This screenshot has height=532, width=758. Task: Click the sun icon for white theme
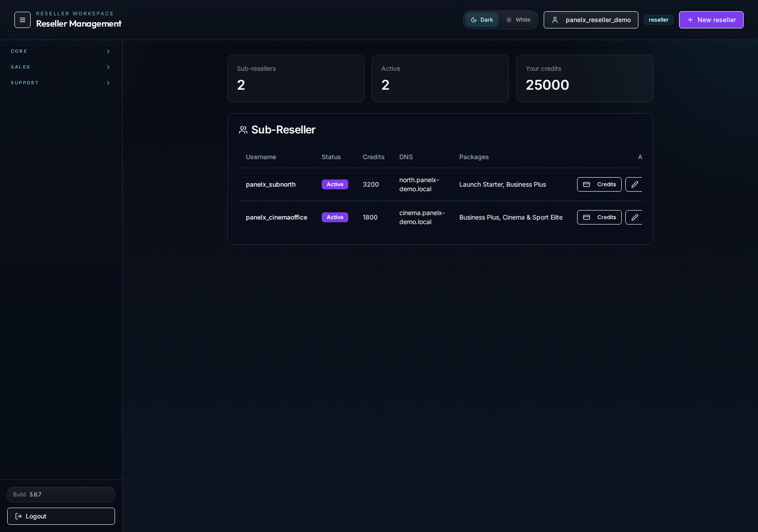click(509, 20)
